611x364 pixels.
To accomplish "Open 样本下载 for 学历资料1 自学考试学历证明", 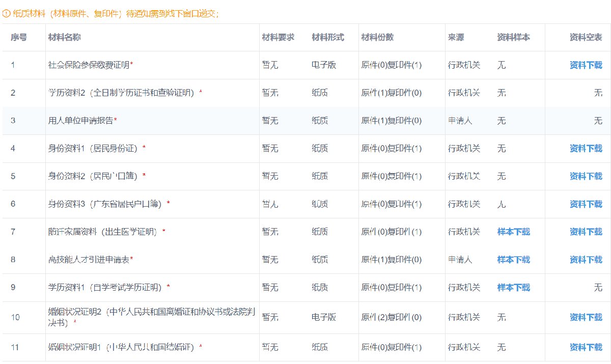I will (513, 288).
